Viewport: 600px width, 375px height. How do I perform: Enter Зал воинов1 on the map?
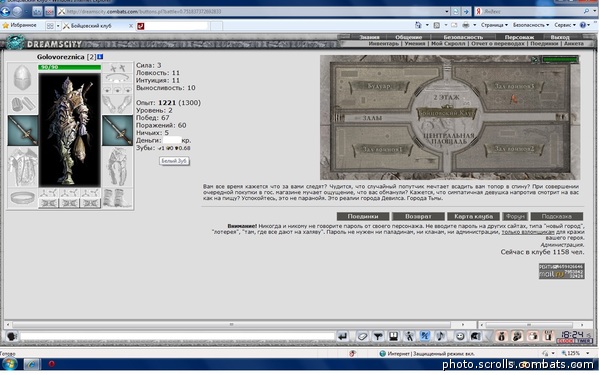382,149
